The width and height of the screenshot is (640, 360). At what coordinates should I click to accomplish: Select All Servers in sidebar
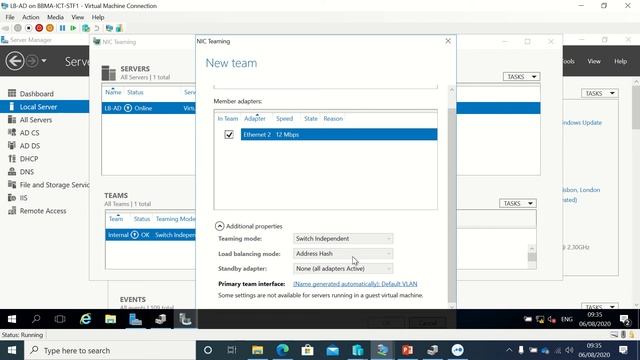36,120
